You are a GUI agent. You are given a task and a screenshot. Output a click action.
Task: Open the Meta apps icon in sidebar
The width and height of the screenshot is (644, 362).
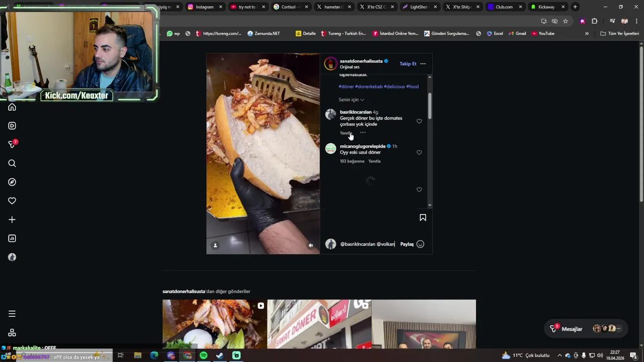coord(12,333)
